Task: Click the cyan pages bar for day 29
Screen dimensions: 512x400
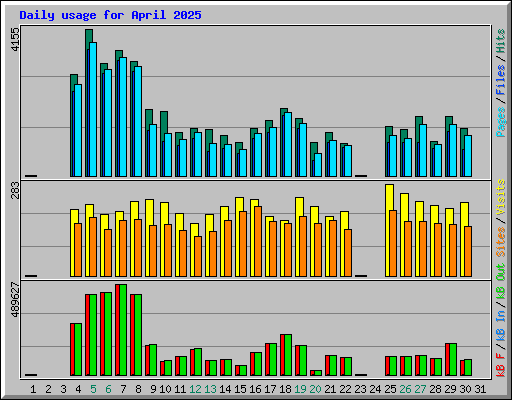Action: click(x=453, y=150)
